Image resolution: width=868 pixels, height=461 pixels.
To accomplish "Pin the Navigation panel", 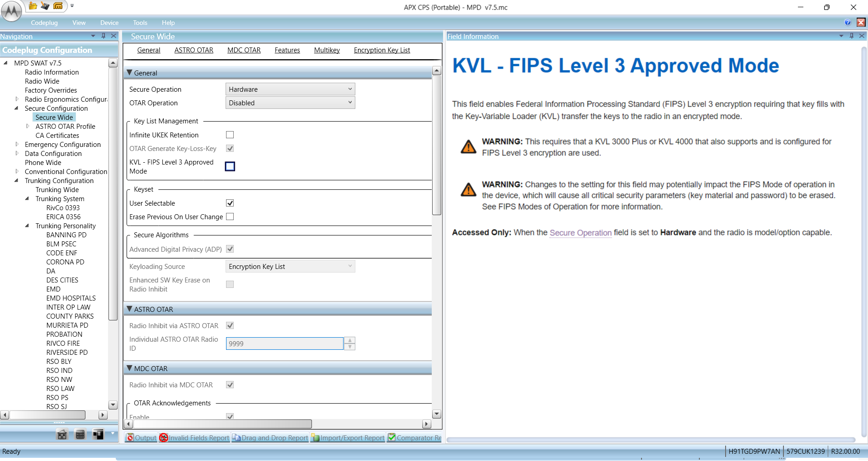I will click(x=104, y=36).
